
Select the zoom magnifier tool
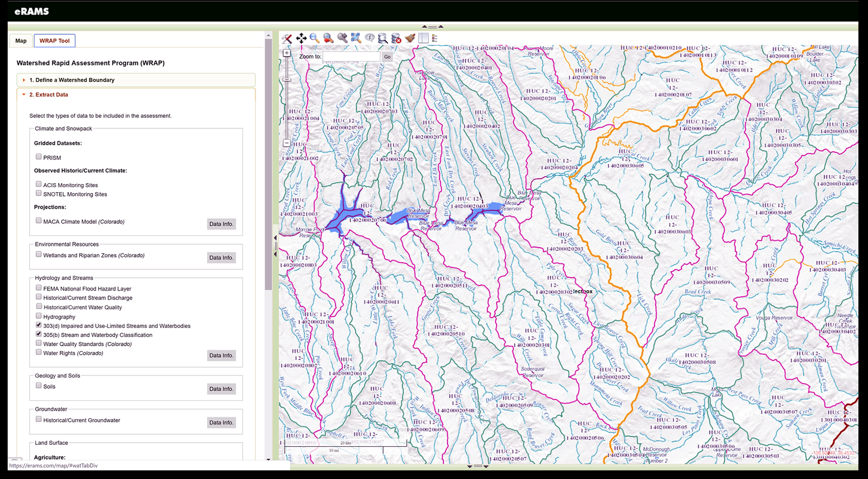click(x=315, y=38)
